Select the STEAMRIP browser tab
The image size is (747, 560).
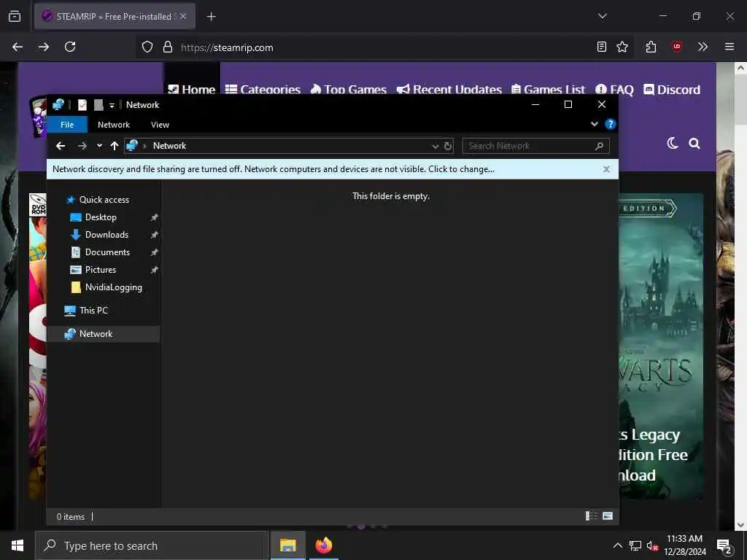click(115, 16)
